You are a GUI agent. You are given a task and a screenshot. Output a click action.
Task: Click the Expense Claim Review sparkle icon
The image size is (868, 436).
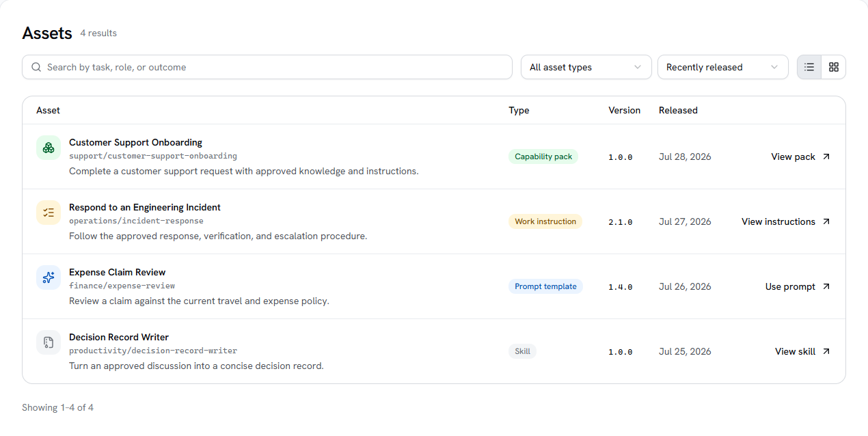click(49, 277)
